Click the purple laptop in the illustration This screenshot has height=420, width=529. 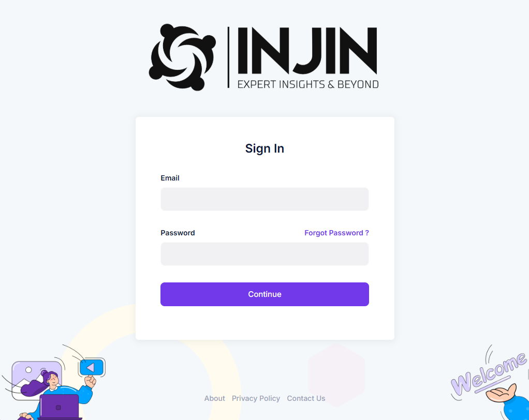(x=60, y=407)
